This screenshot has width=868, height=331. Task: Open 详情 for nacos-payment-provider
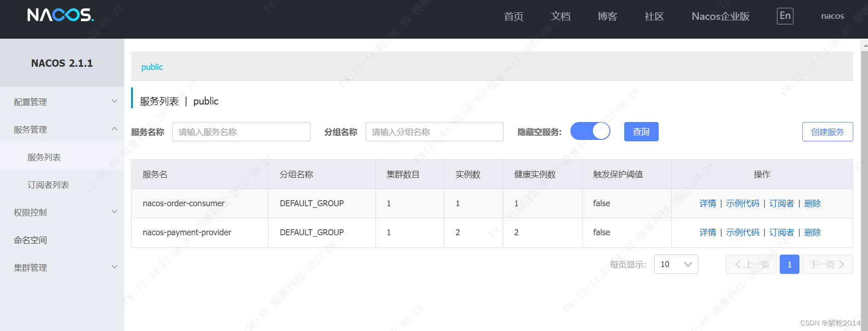point(707,232)
